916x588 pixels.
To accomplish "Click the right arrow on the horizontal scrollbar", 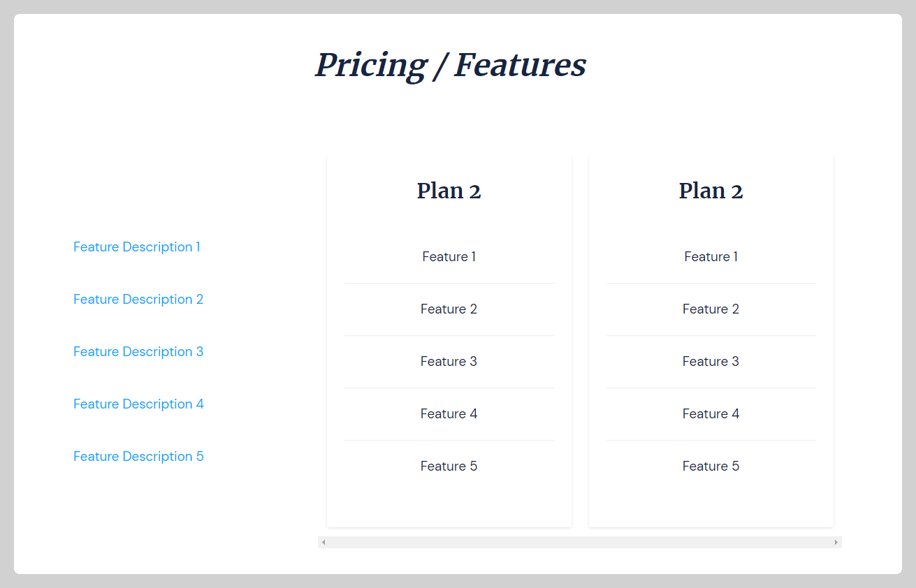I will click(836, 541).
